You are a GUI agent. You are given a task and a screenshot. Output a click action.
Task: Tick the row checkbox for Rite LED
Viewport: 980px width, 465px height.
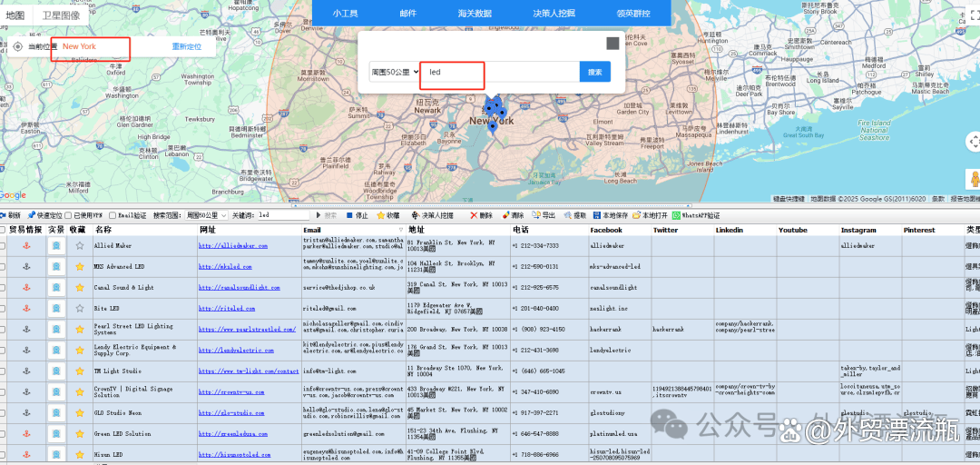tap(3, 309)
